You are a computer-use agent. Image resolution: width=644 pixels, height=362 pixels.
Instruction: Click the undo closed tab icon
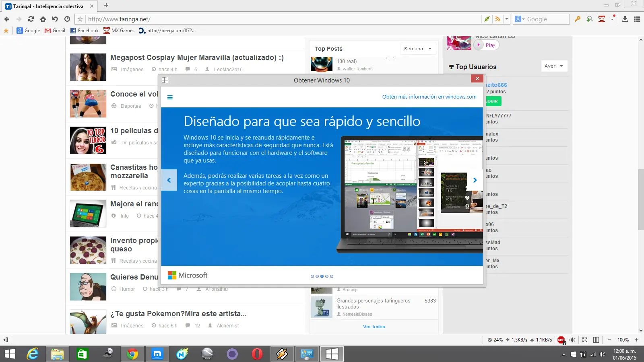tap(55, 19)
